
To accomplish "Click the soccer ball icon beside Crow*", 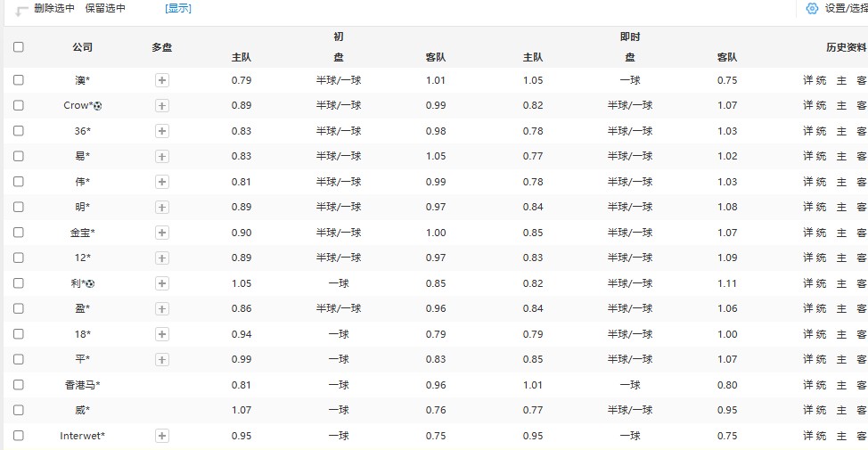I will [97, 106].
